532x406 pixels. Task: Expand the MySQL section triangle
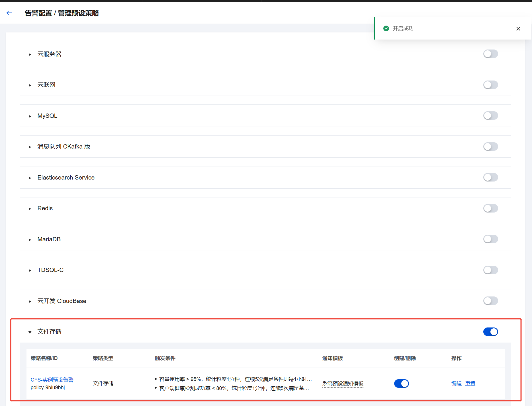(30, 116)
